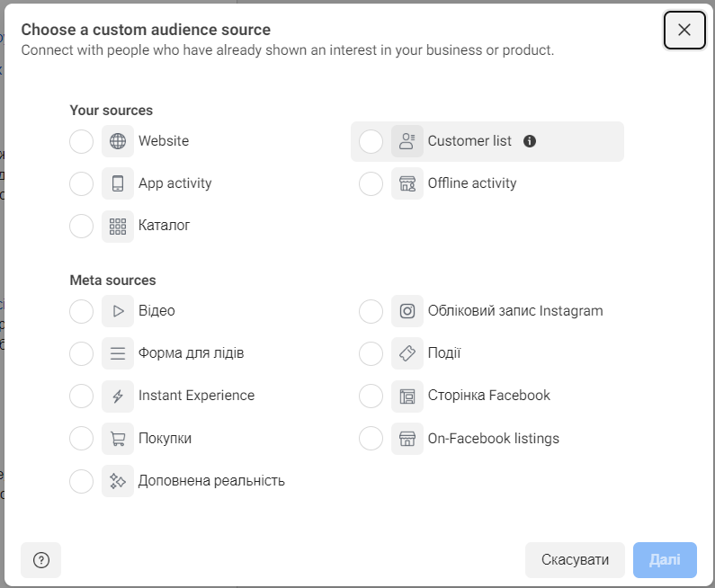
Task: Click the Offline activity store icon
Action: pyautogui.click(x=407, y=183)
